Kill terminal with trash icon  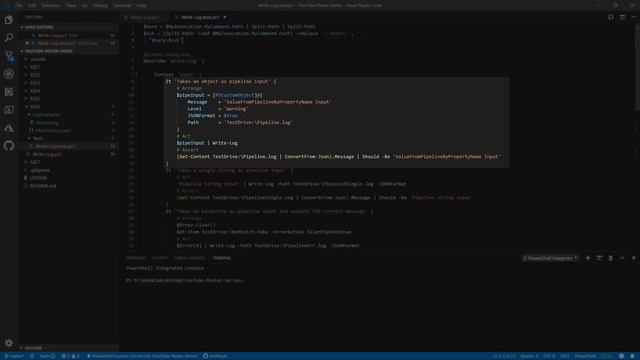point(611,258)
